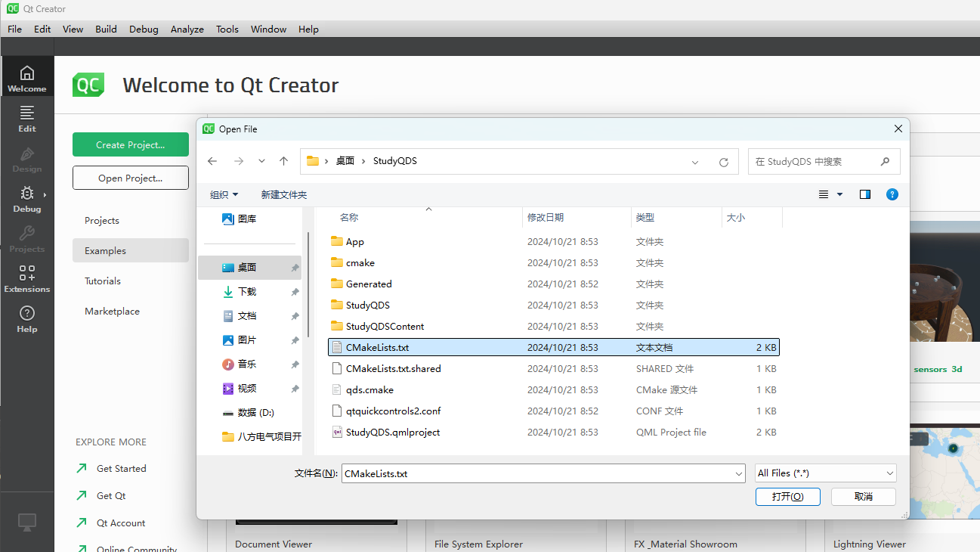This screenshot has height=552, width=980.
Task: Click the search magnifier icon
Action: click(x=885, y=161)
